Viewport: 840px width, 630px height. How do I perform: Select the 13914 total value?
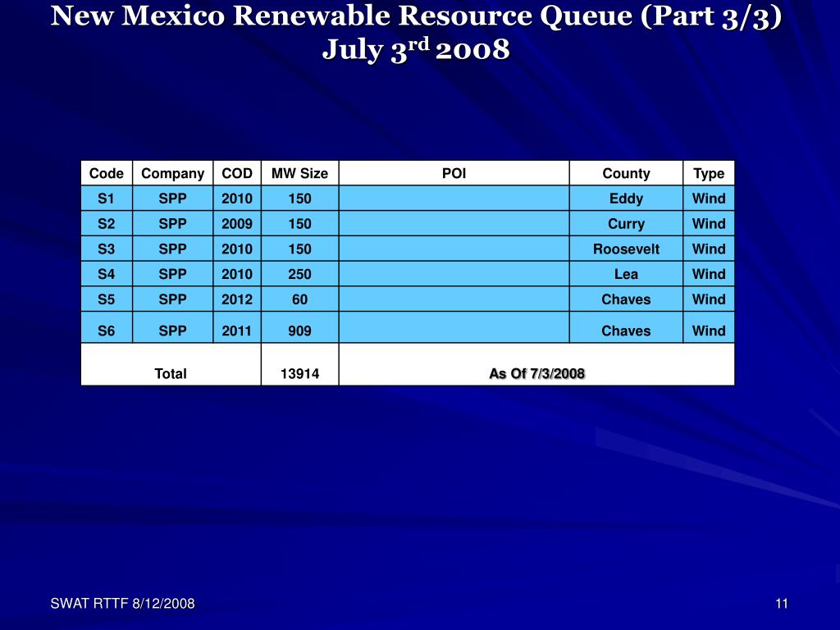(299, 364)
